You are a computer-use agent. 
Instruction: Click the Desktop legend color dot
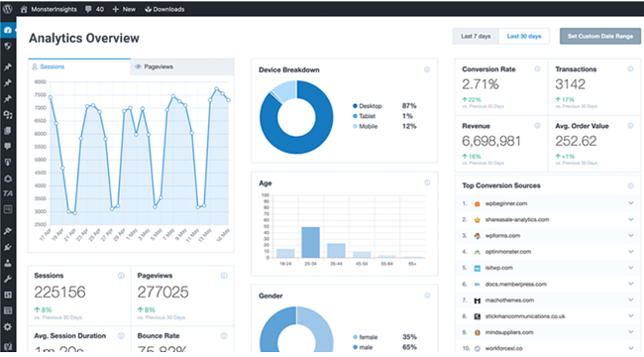tap(355, 106)
